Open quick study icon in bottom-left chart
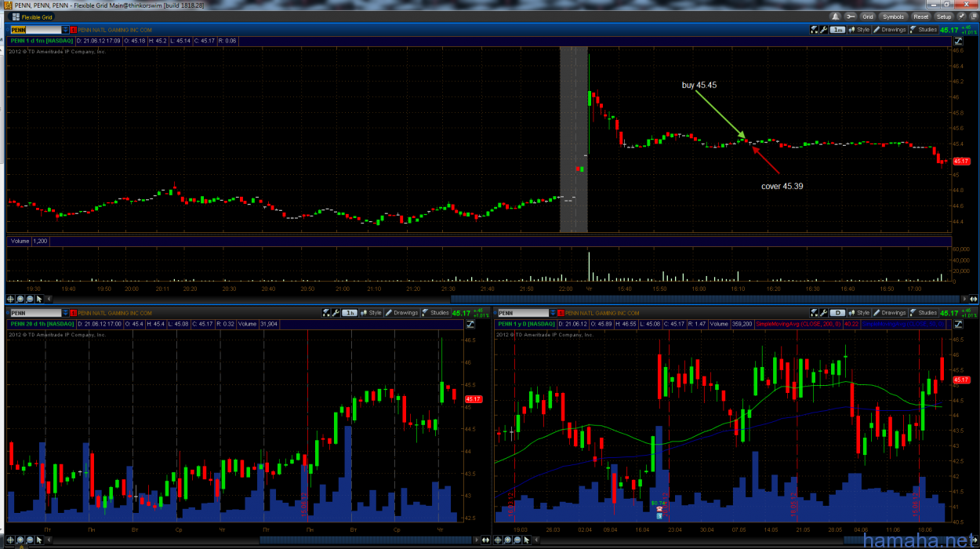Screen dimensions: 980x549 point(326,312)
